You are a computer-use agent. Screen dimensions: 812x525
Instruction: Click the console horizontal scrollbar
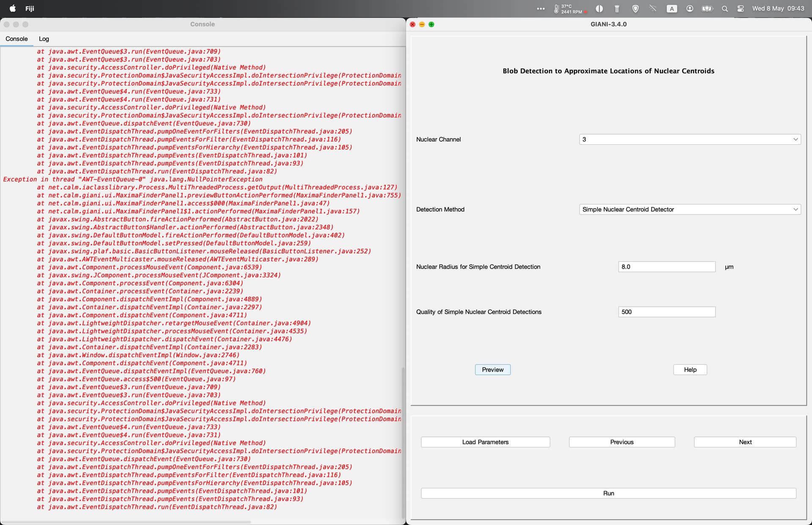pyautogui.click(x=127, y=522)
